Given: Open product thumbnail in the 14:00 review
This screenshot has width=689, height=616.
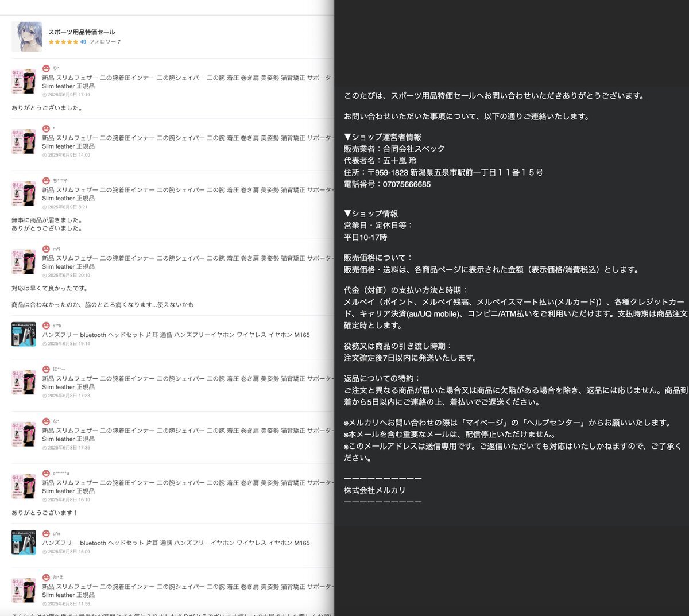Looking at the screenshot, I should (x=24, y=142).
